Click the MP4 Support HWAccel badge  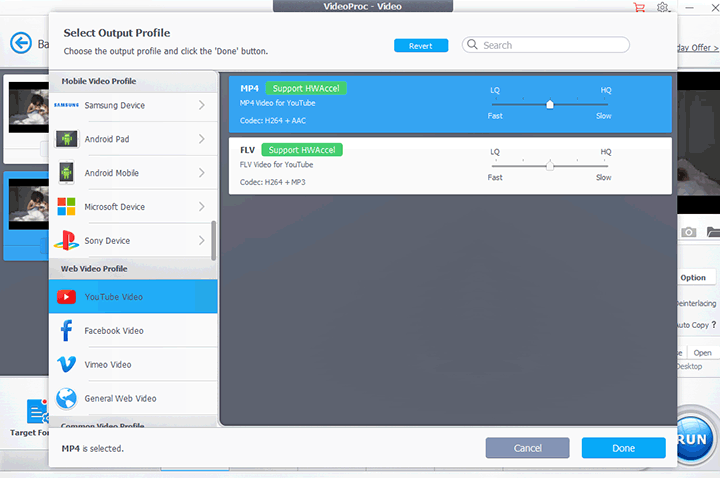(x=306, y=88)
